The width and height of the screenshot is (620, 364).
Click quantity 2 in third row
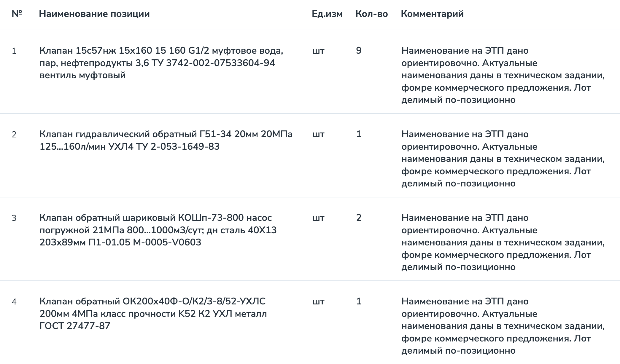pyautogui.click(x=359, y=218)
